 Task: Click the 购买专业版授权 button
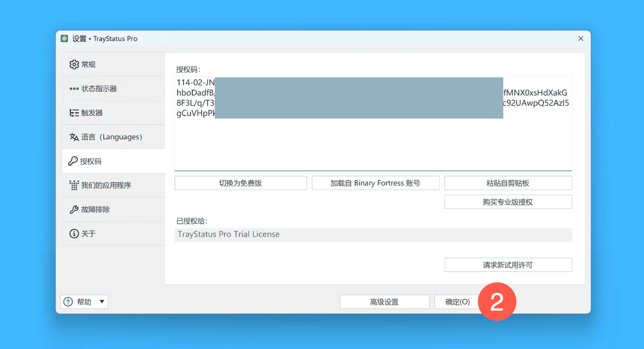pyautogui.click(x=508, y=202)
